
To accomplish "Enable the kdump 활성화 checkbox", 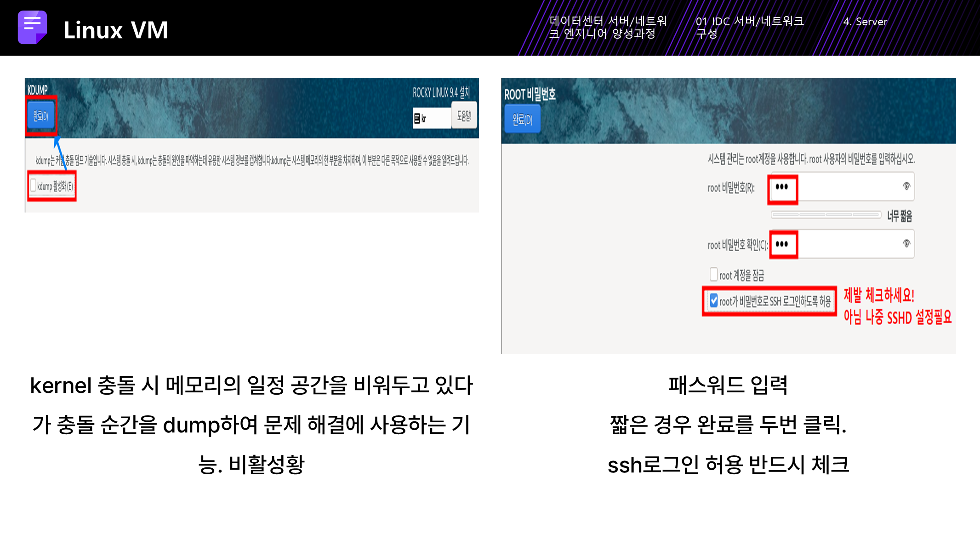I will pyautogui.click(x=34, y=186).
